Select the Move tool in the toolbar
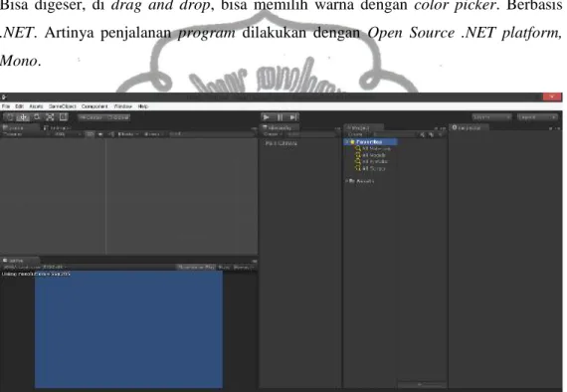Screen dimensions: 567x392 coord(24,117)
